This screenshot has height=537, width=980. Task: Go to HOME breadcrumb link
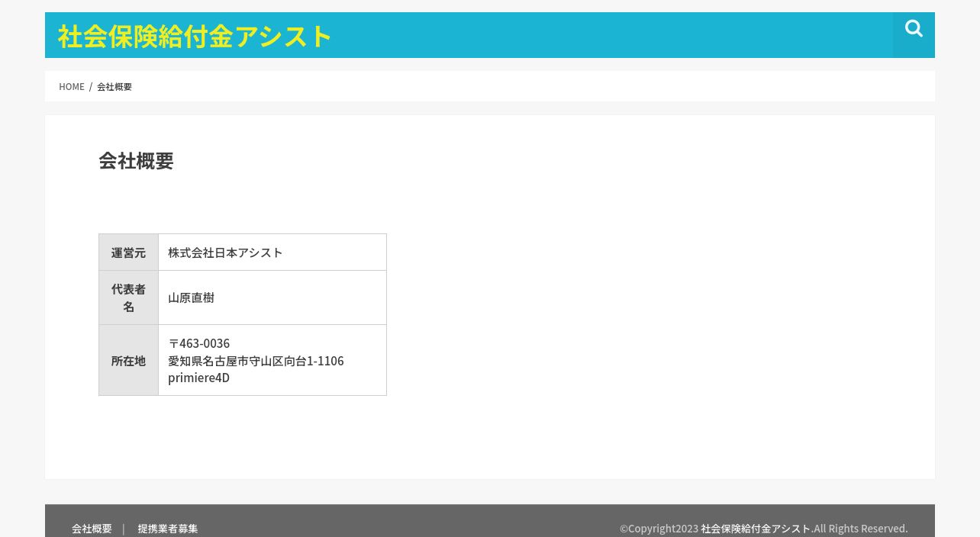pos(72,87)
